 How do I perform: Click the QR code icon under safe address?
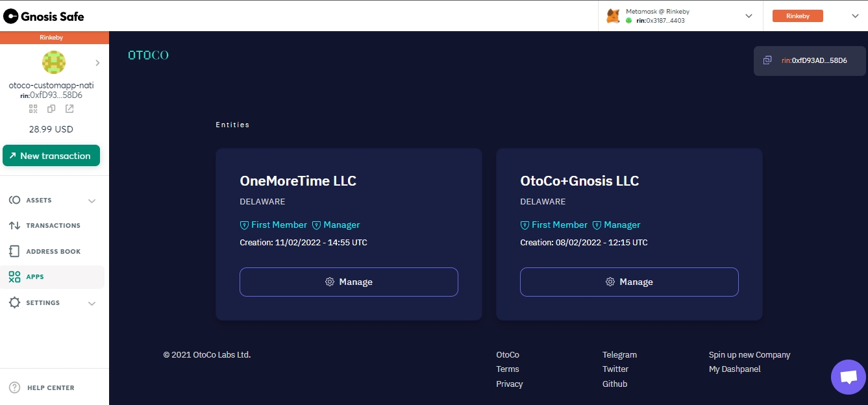(x=33, y=109)
